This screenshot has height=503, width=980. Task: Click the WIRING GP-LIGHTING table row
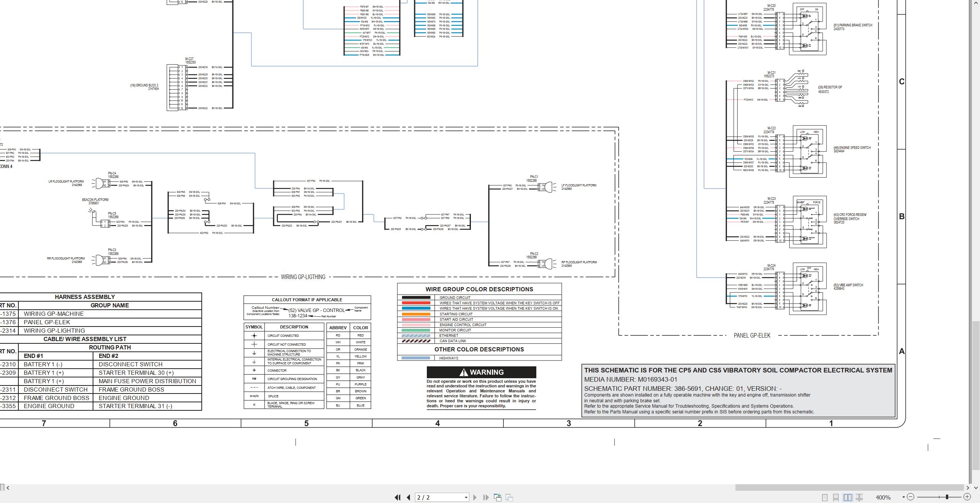click(x=101, y=330)
